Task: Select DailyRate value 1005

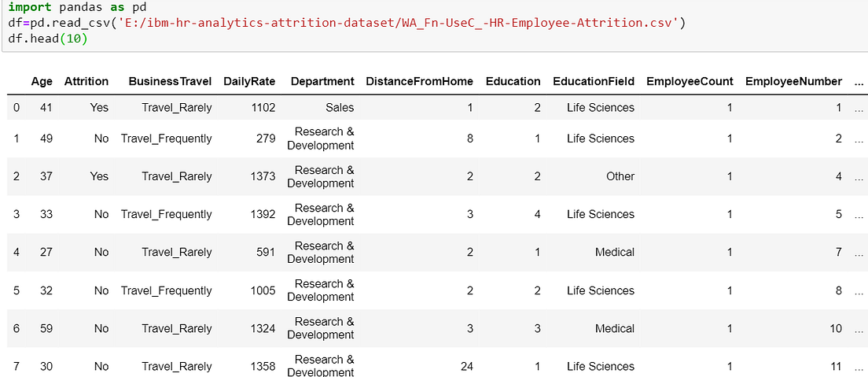Action: point(263,290)
